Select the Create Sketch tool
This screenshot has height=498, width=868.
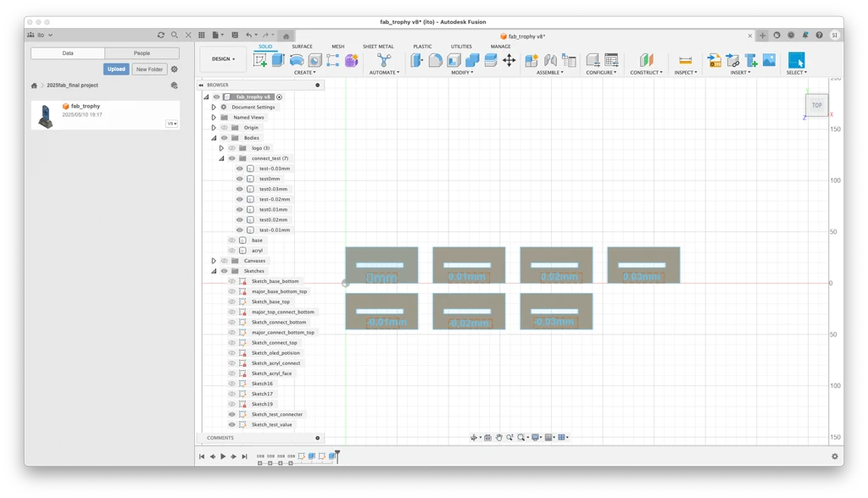(259, 60)
